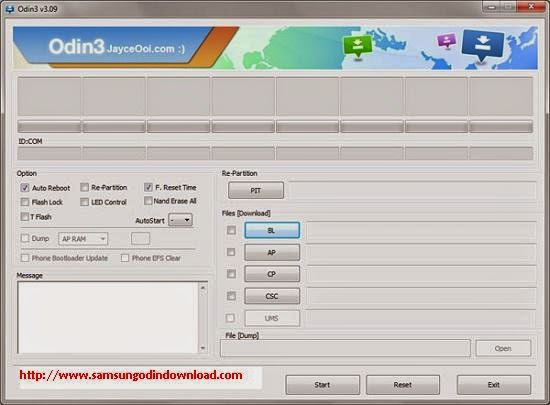550x405 pixels.
Task: Choose a file with the BL button
Action: [272, 230]
